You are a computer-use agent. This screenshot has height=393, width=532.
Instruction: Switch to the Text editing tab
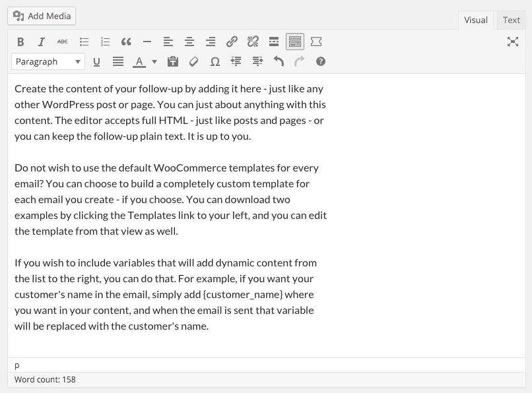pos(512,20)
